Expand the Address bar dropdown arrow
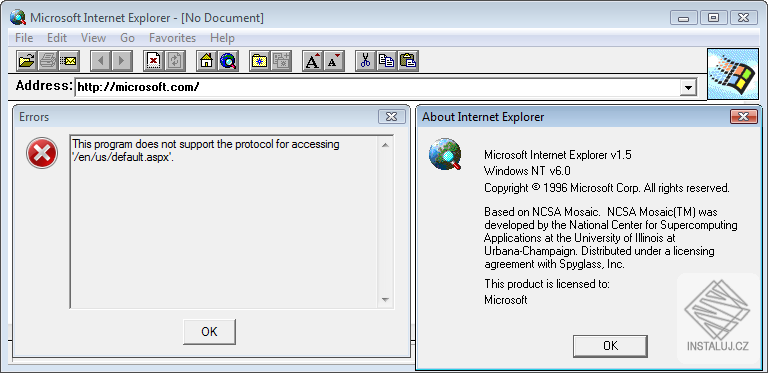 coord(689,88)
